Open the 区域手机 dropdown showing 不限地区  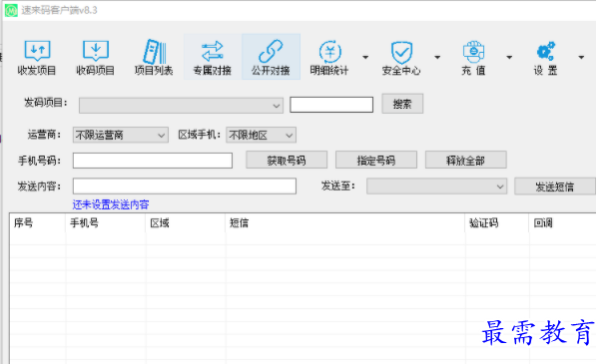pos(262,135)
